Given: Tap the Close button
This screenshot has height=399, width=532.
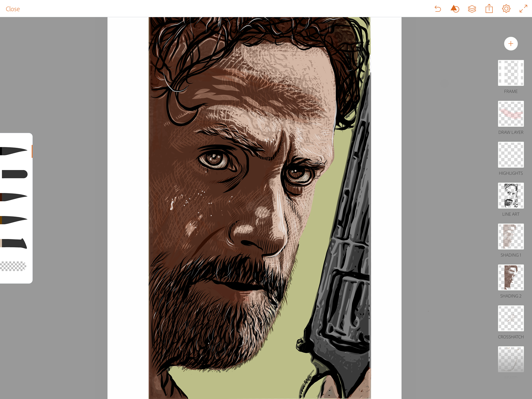Looking at the screenshot, I should (13, 9).
